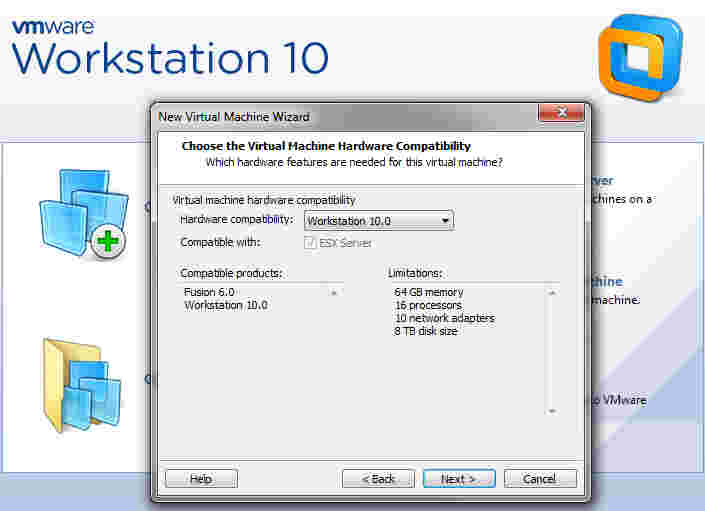Click the VMware Workstation logo icon
Screen dimensions: 705x511
click(641, 57)
